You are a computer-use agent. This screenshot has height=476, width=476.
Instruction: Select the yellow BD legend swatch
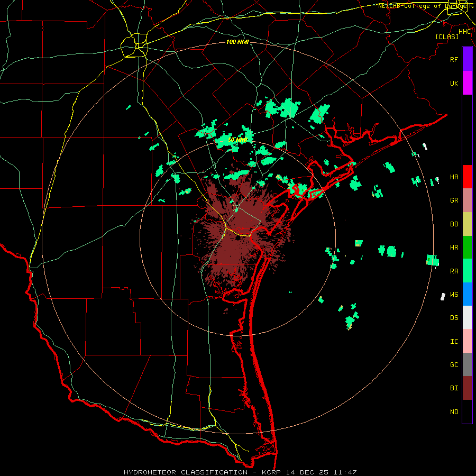tap(467, 224)
